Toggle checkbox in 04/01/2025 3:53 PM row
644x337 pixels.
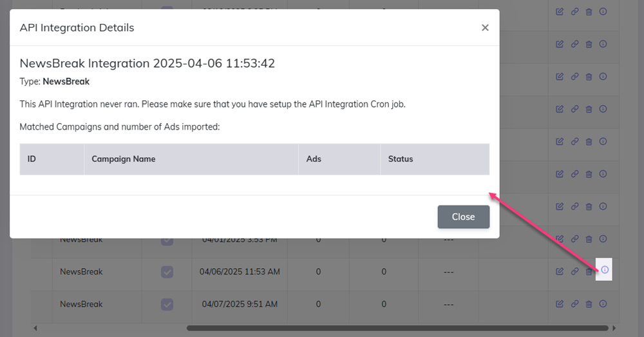tap(167, 241)
